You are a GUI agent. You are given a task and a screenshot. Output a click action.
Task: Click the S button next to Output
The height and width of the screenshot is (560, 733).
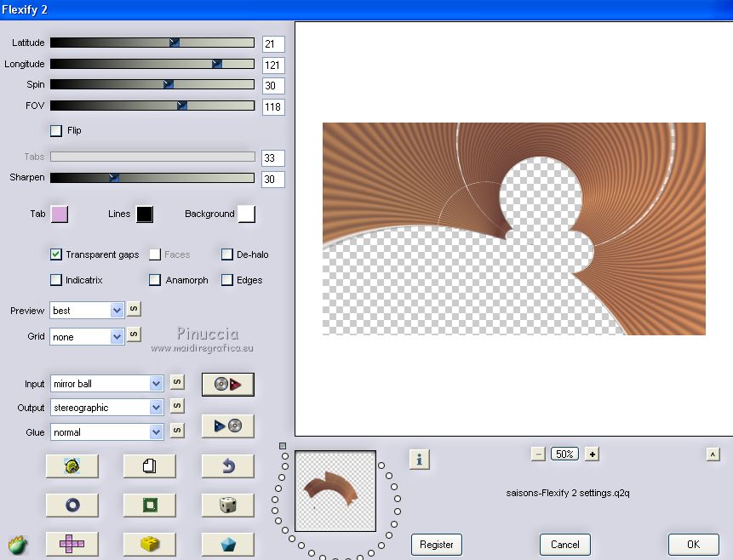pos(177,406)
